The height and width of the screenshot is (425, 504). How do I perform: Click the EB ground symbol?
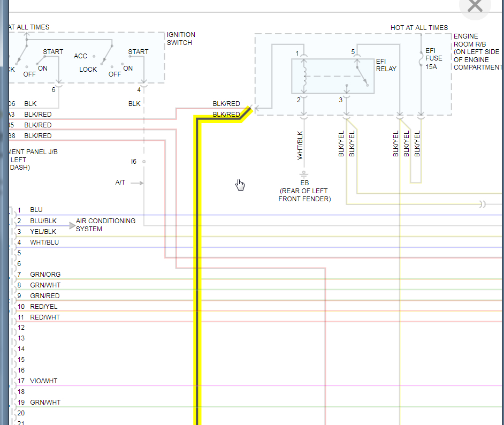point(304,174)
